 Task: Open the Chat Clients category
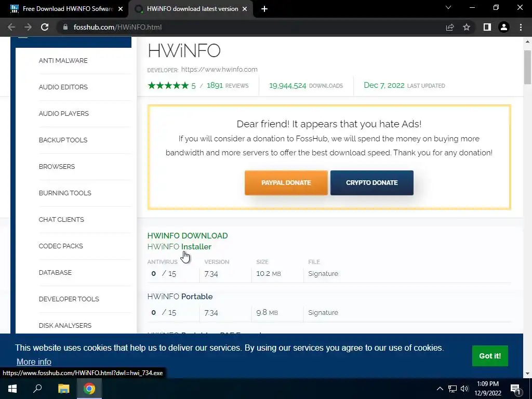click(x=61, y=220)
